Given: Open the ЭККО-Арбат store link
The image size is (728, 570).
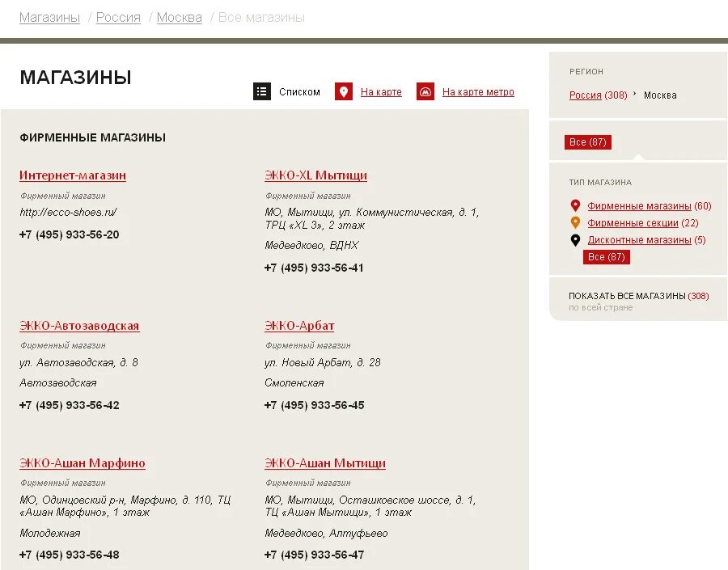Looking at the screenshot, I should 299,326.
